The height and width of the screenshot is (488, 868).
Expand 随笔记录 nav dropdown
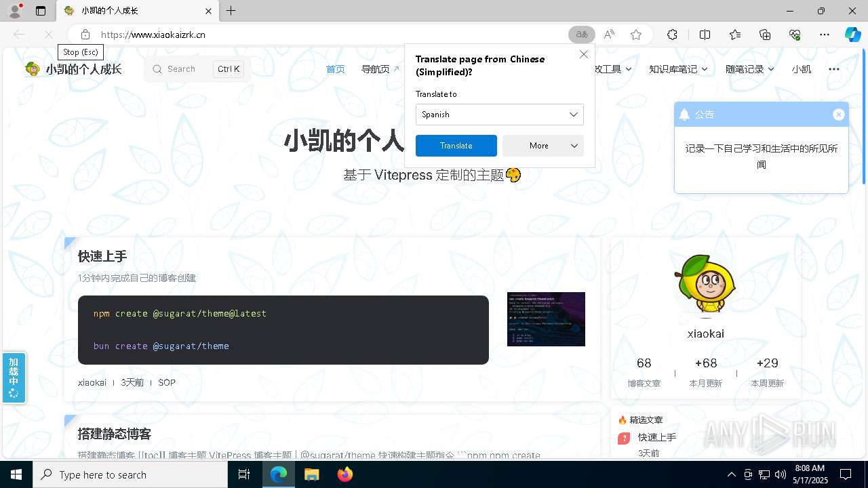click(x=749, y=69)
